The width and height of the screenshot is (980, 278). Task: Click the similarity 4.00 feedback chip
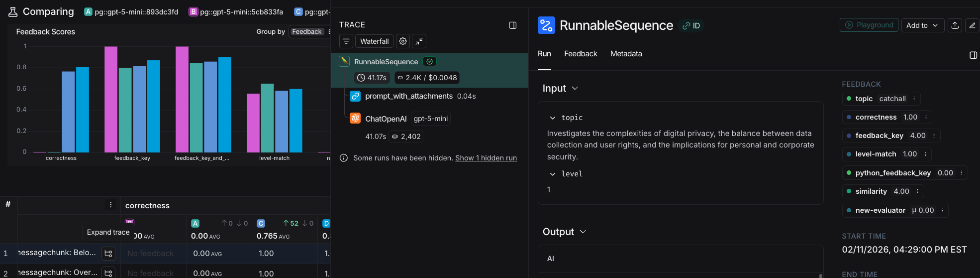pyautogui.click(x=883, y=191)
